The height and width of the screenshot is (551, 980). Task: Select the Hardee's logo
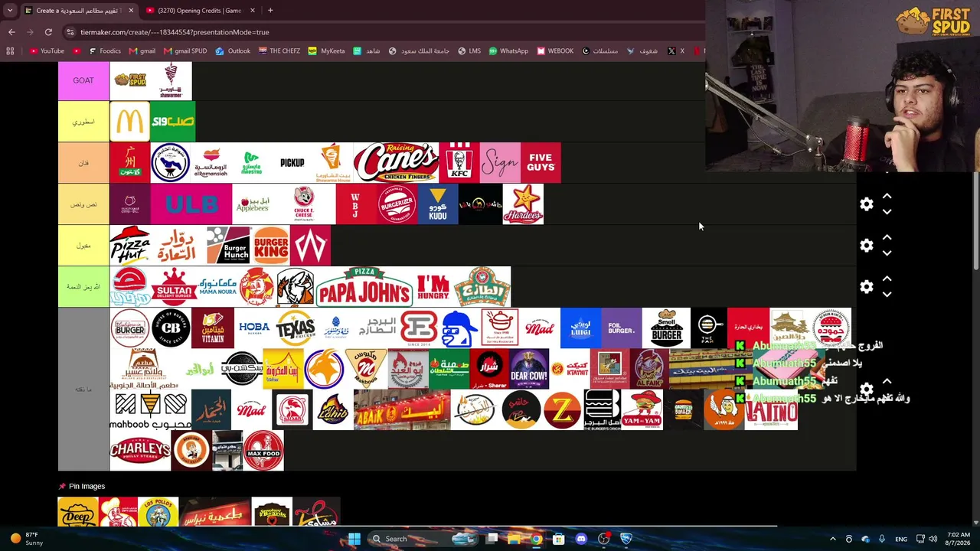(523, 204)
